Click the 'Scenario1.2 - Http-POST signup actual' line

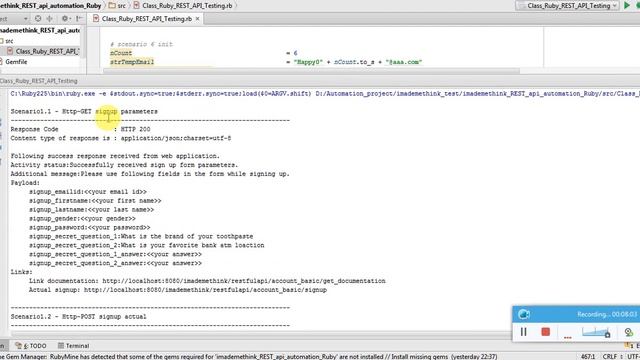click(x=78, y=317)
